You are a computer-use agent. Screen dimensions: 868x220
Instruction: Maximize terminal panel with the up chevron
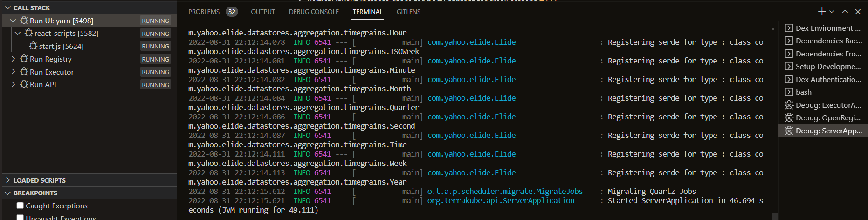(845, 12)
